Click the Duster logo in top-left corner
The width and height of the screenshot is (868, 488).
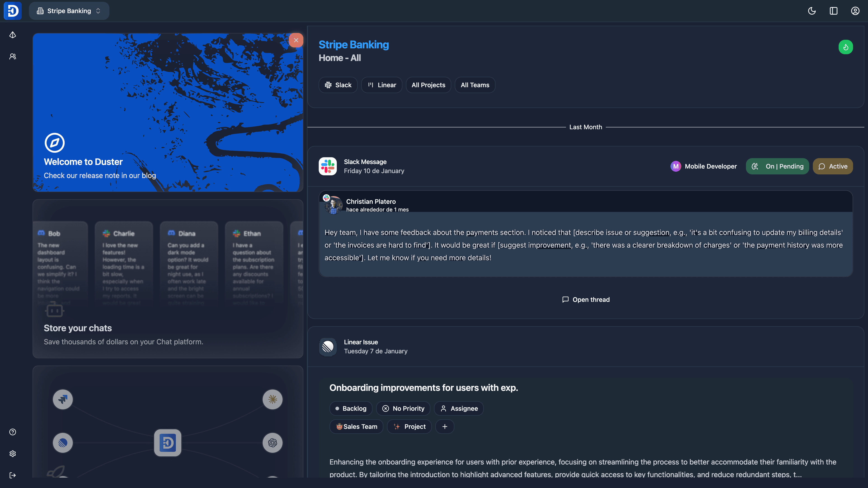(x=12, y=11)
